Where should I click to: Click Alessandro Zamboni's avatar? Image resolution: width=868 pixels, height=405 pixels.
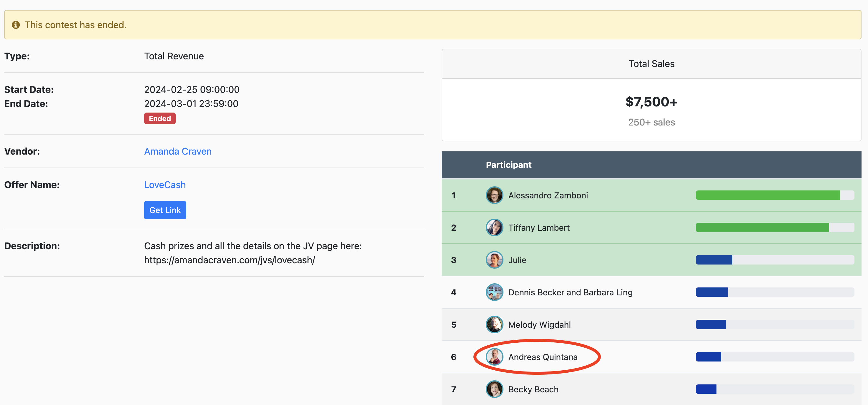coord(494,195)
